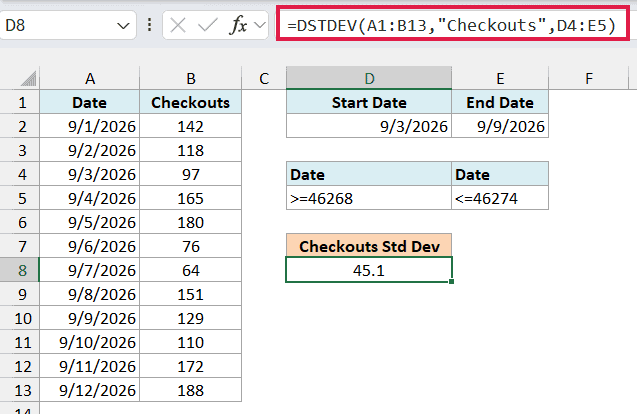
Task: Click the Select All corner triangle
Action: pyautogui.click(x=28, y=78)
